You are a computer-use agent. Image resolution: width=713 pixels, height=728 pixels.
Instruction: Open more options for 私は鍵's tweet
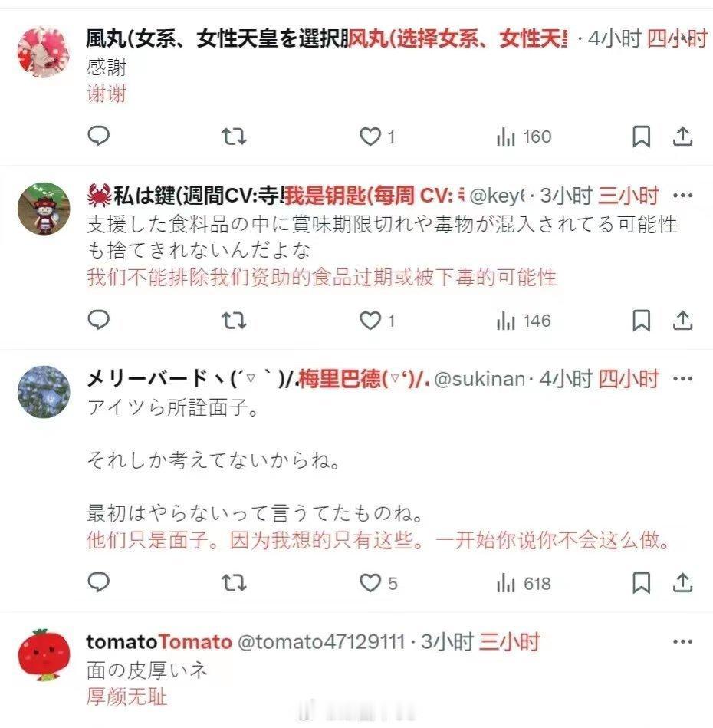682,196
